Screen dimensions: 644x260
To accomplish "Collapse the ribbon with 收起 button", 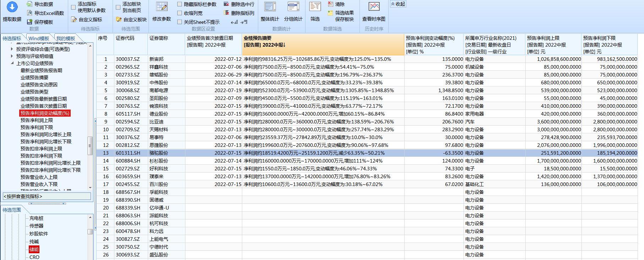I will tap(398, 4).
